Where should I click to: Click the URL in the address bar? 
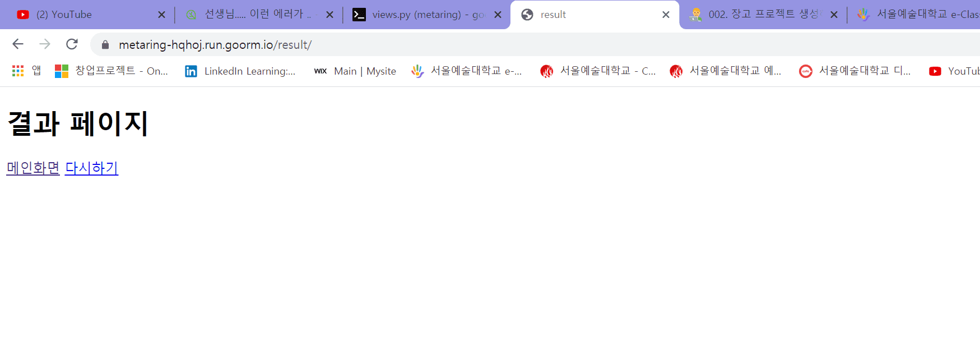(215, 45)
